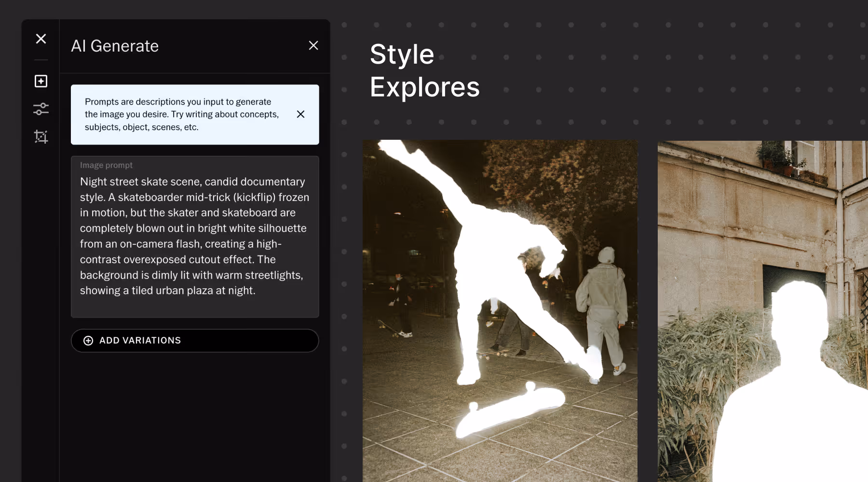Select the crop transform tool icon
The image size is (868, 482).
click(41, 137)
